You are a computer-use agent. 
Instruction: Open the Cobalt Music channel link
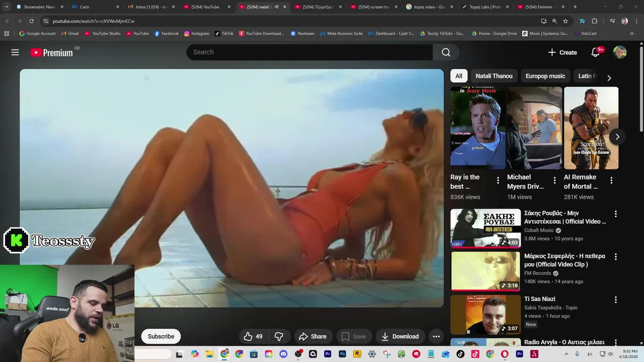(539, 230)
